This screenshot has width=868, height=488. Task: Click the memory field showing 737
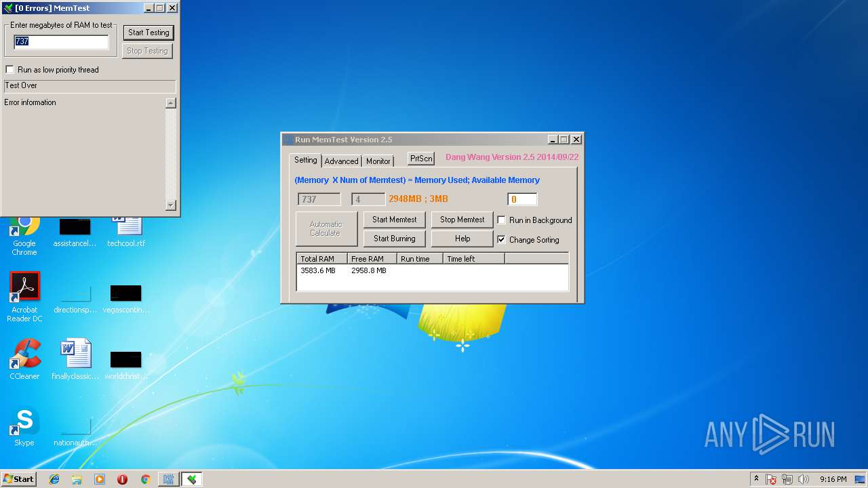(x=319, y=199)
